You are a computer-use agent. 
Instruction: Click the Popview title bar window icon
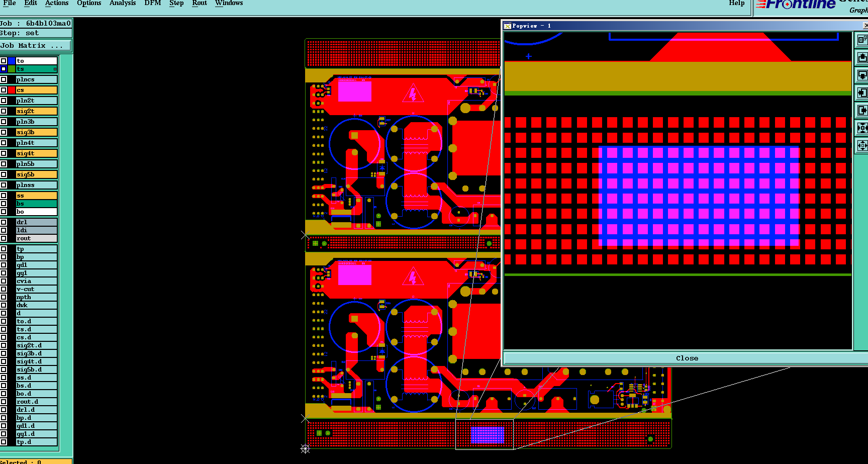(x=508, y=26)
